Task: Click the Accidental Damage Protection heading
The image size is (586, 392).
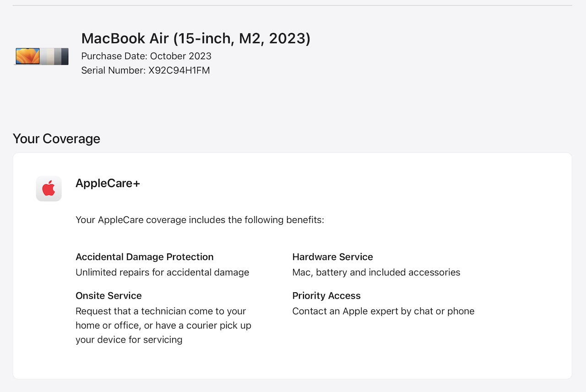Action: click(145, 257)
